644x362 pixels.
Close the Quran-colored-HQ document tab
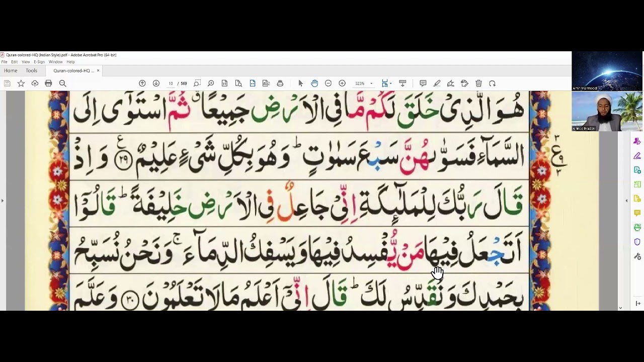pos(98,71)
